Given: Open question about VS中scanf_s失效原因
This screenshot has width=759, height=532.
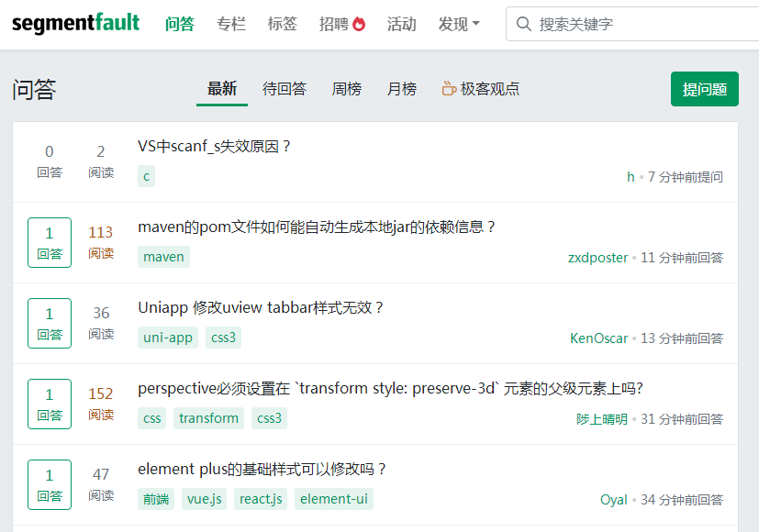Looking at the screenshot, I should pyautogui.click(x=214, y=146).
